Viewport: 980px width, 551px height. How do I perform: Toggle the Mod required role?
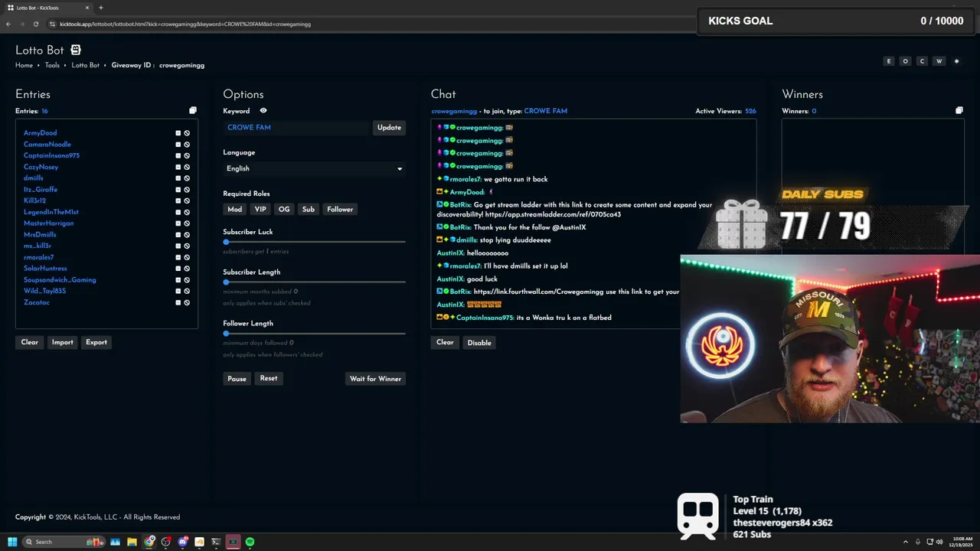point(235,209)
